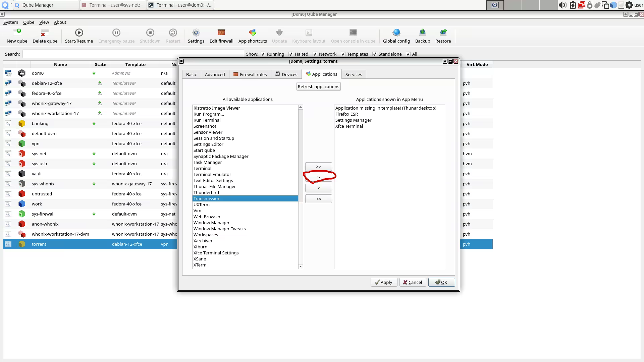Click the Delete qube toolbar icon
644x362 pixels.
(45, 33)
